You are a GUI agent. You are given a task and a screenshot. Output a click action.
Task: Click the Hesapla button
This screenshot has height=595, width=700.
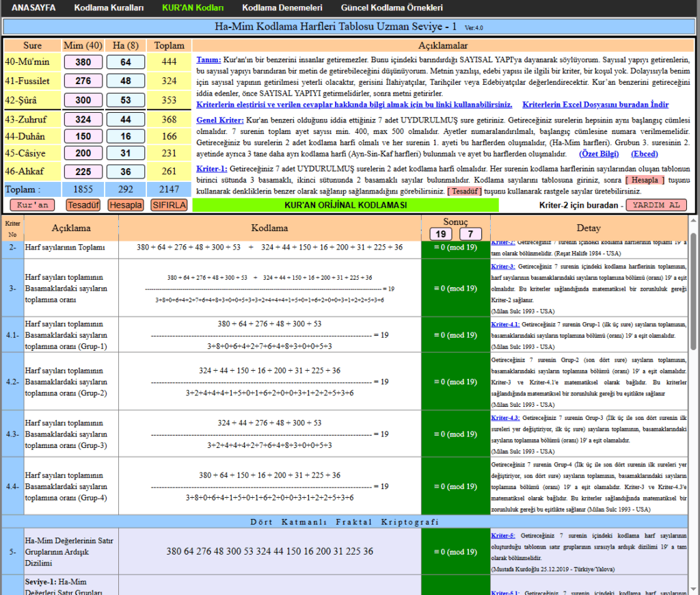click(x=126, y=205)
